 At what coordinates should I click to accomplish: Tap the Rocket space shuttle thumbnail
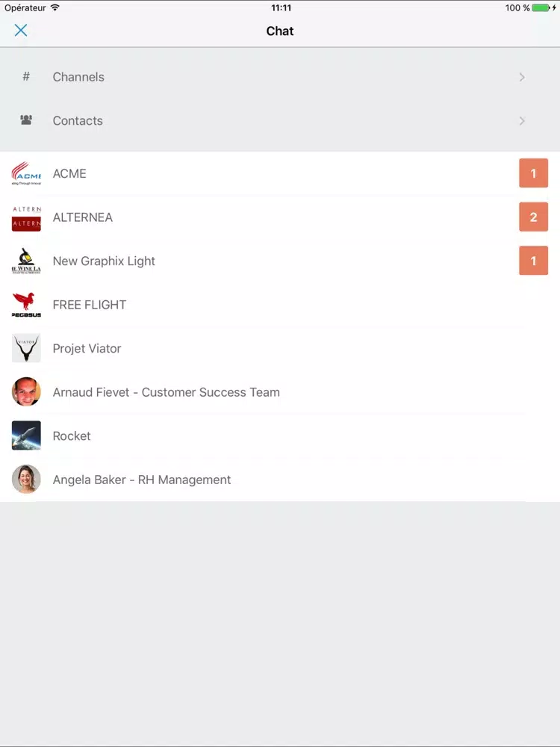(x=26, y=436)
